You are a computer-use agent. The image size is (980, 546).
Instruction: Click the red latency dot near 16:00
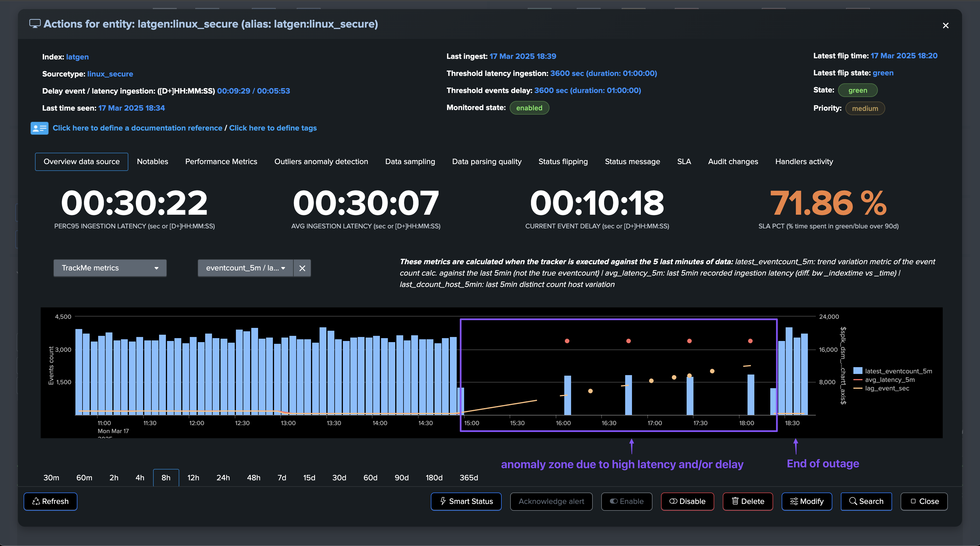[x=567, y=341]
